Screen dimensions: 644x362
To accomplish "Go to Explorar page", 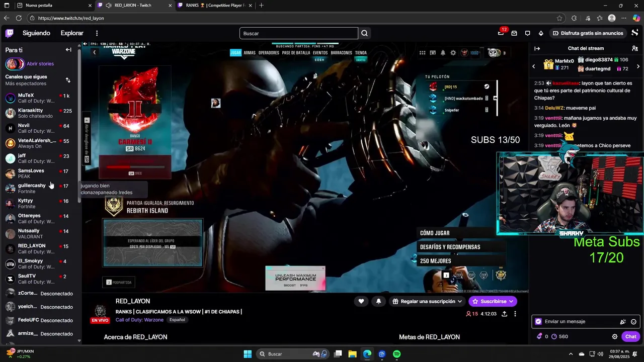I will coord(72,33).
